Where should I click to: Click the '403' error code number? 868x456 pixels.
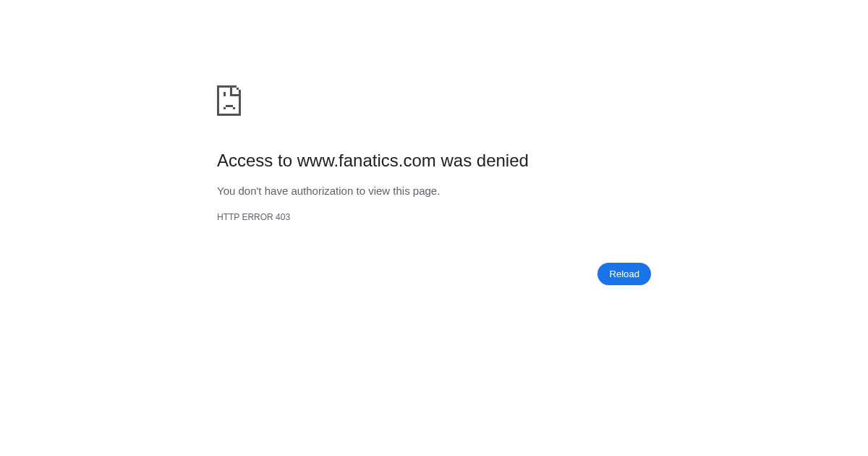coord(284,217)
